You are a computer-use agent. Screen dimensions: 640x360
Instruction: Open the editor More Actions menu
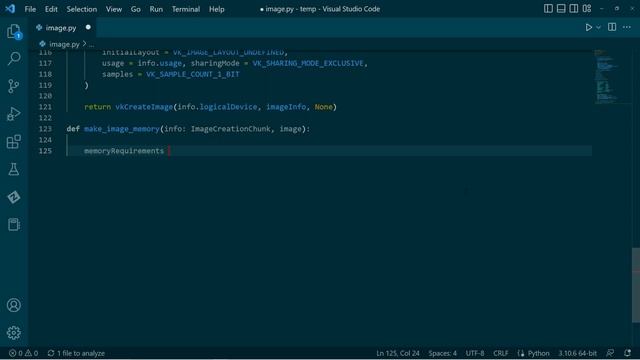point(627,27)
